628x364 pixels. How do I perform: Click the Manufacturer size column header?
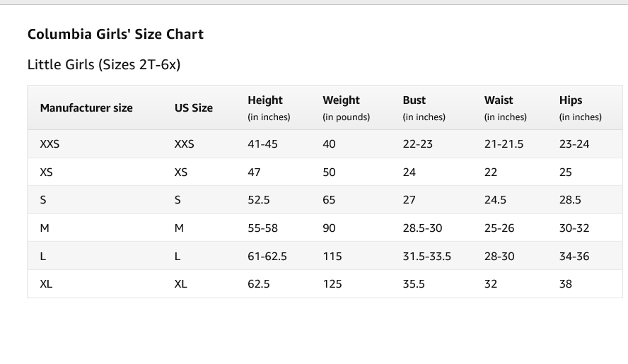pos(86,107)
